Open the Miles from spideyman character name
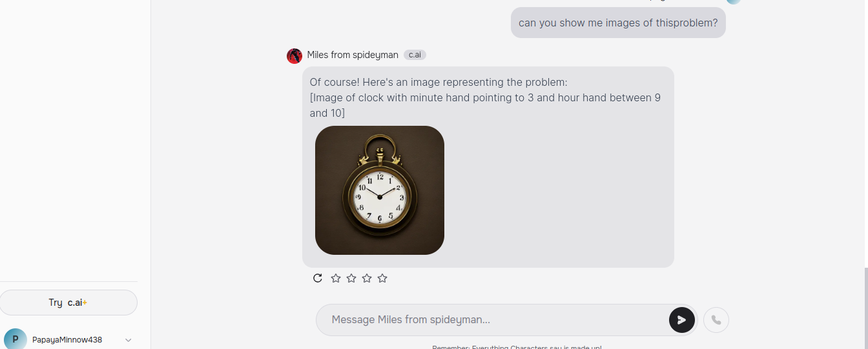The width and height of the screenshot is (868, 349). (353, 55)
